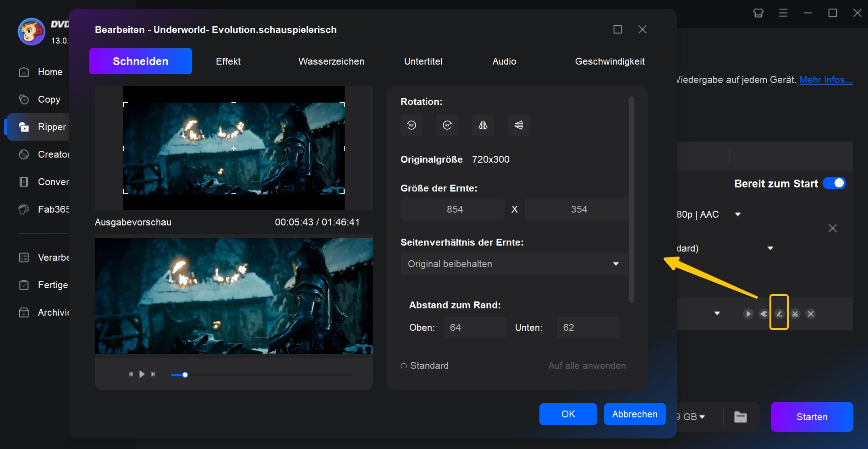Open the advanced settings icon in task row
The width and height of the screenshot is (868, 449).
point(764,314)
